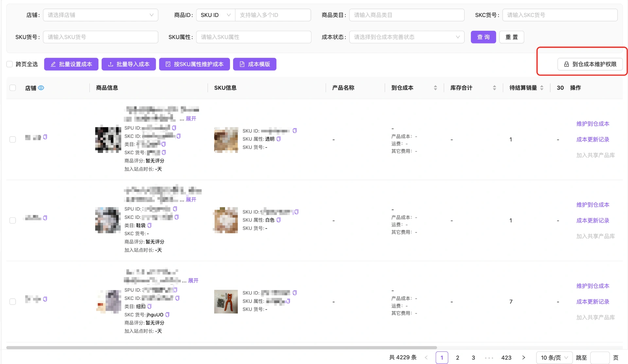Go to next page with arrow

(524, 357)
